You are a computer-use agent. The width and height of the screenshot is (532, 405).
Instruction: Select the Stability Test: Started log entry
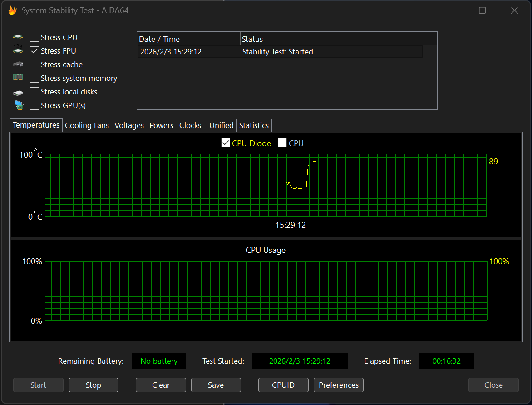[277, 52]
